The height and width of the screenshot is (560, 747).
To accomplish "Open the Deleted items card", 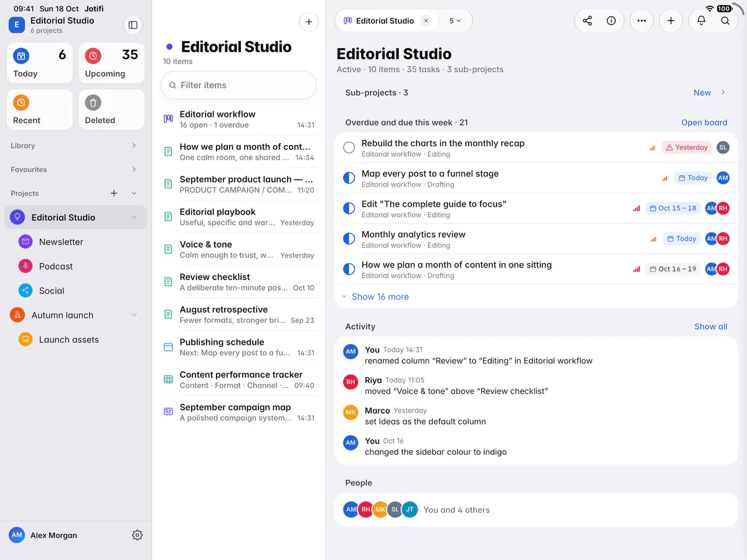I will coord(111,110).
